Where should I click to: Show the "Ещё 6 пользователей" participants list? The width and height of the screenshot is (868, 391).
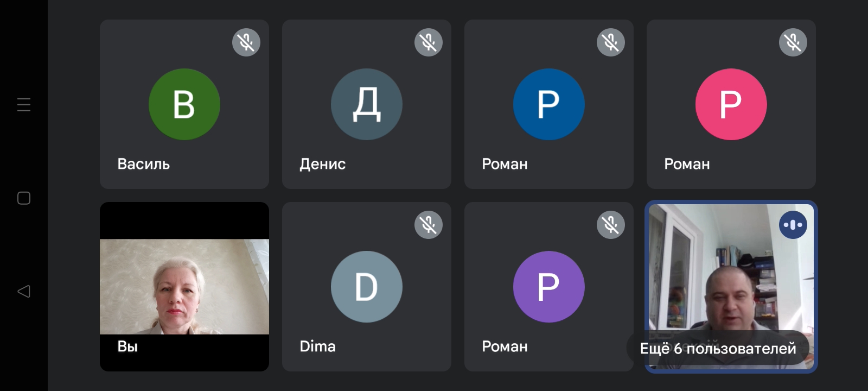718,348
